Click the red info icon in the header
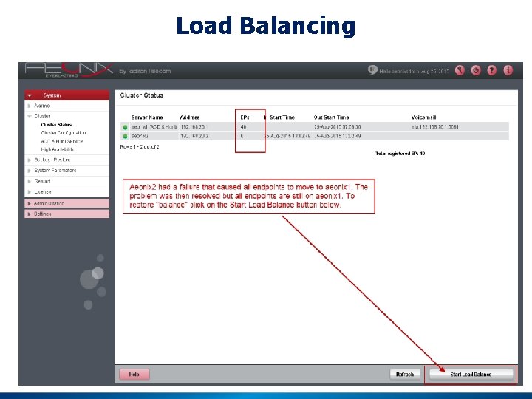Screen dimensions: 532x399 [x=508, y=71]
